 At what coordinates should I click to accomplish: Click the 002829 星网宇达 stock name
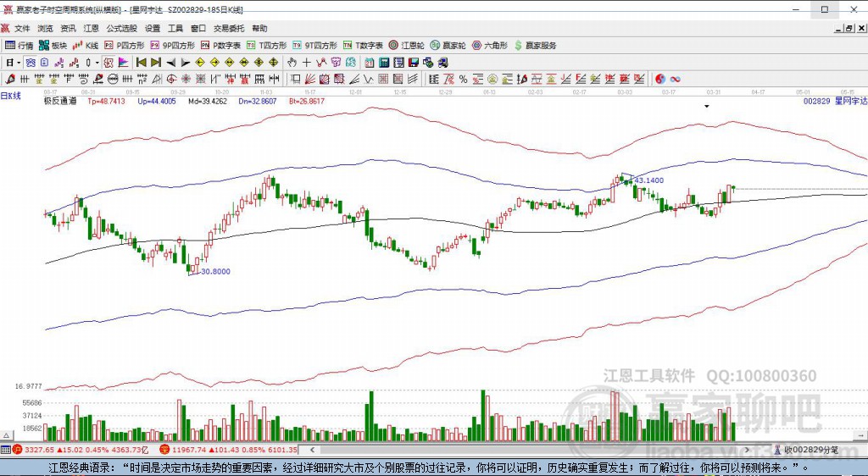tap(834, 101)
